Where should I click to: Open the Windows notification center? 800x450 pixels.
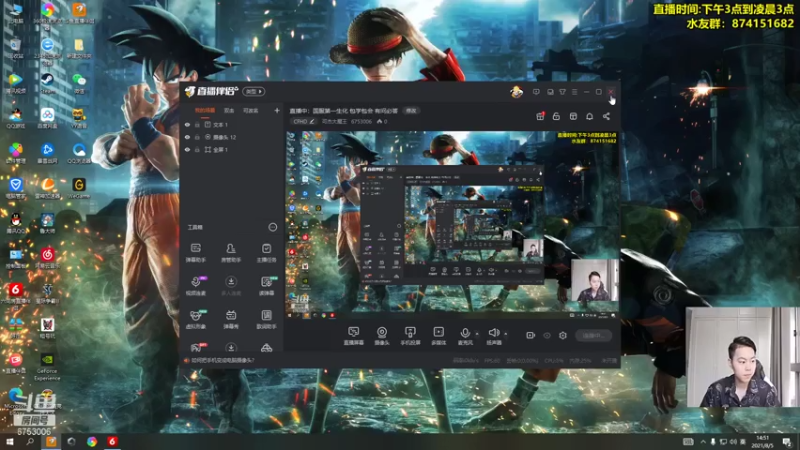point(787,441)
